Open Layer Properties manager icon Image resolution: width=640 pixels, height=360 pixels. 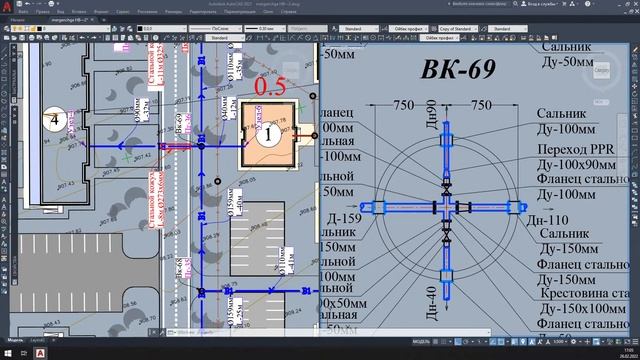[x=7, y=29]
